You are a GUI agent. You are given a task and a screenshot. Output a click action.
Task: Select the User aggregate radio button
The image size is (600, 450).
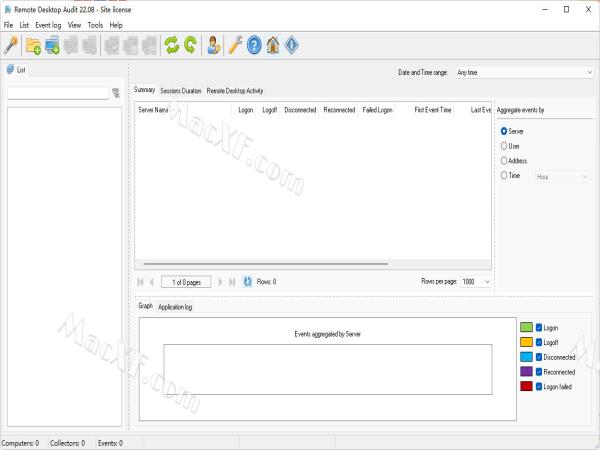click(x=504, y=146)
